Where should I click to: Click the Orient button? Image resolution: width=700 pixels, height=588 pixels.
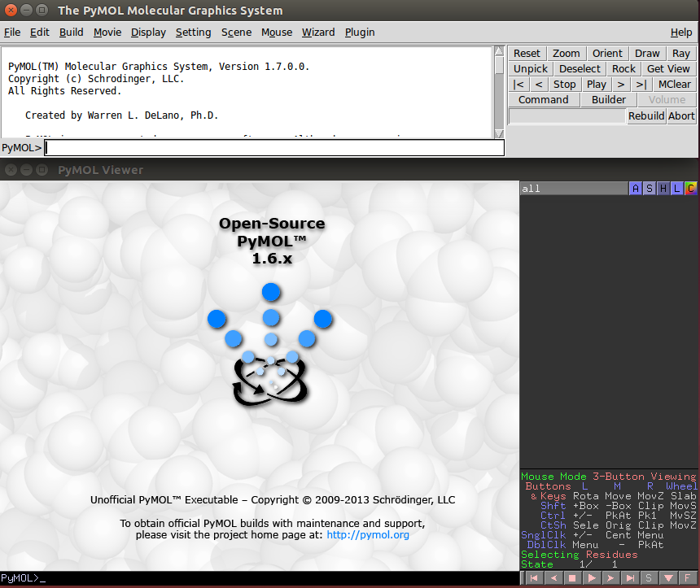[607, 54]
